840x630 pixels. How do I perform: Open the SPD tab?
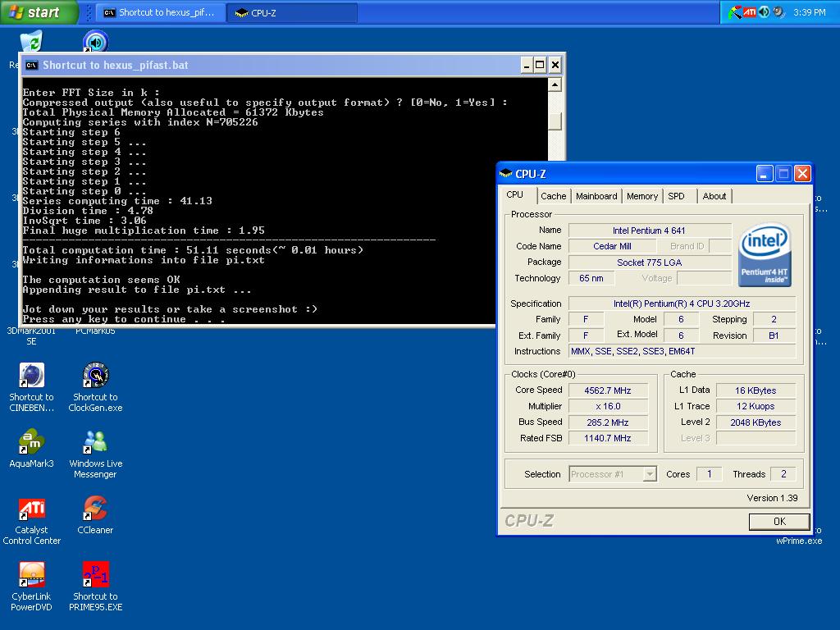(676, 196)
